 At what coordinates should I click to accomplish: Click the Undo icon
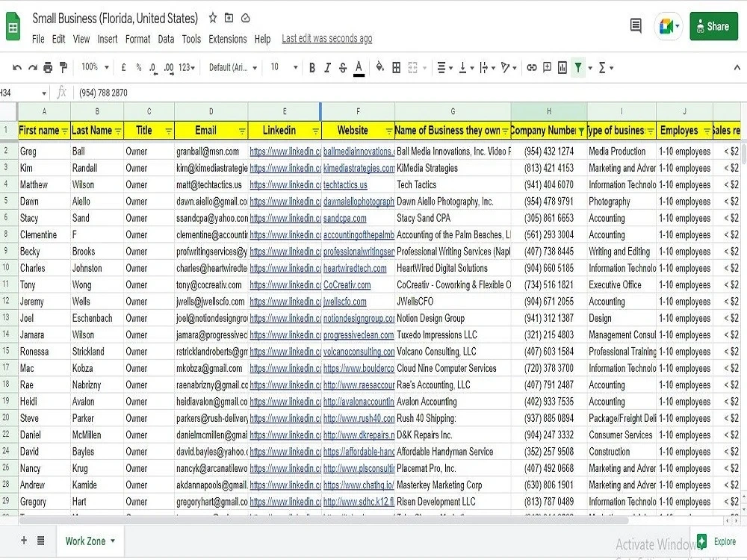(x=17, y=68)
